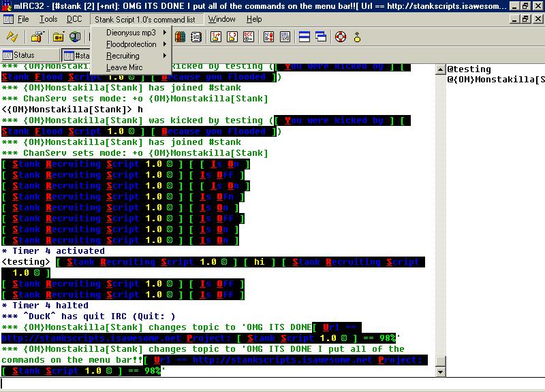This screenshot has height=392, width=545.
Task: Open the Options hammer-and-folder icon
Action: [37, 37]
